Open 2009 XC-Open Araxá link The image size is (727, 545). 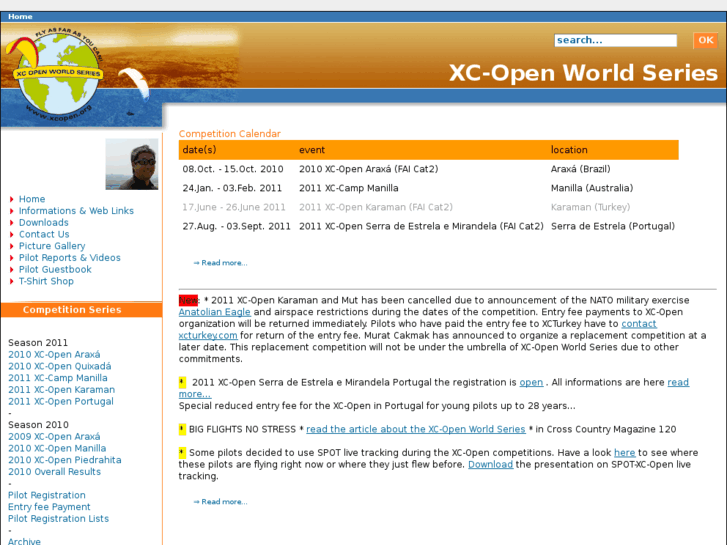(x=54, y=436)
